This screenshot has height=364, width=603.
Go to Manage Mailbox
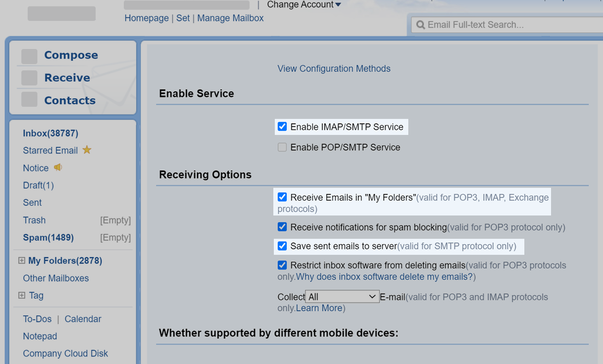pos(230,18)
